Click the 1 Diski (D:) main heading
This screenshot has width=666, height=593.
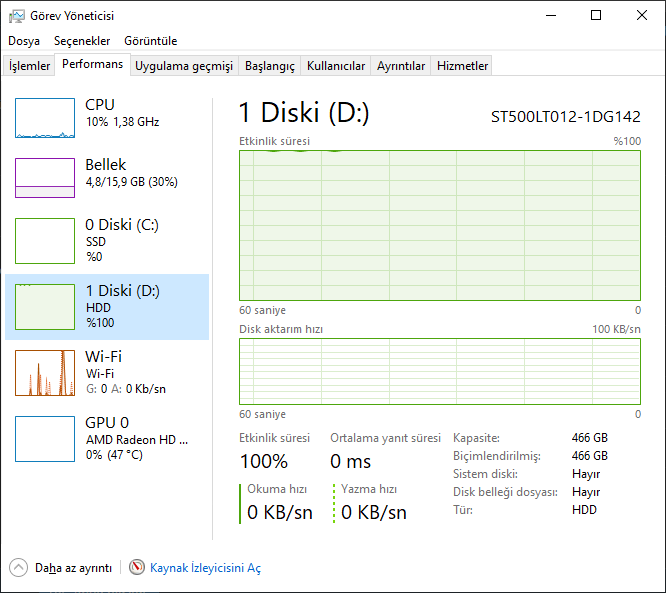[304, 113]
